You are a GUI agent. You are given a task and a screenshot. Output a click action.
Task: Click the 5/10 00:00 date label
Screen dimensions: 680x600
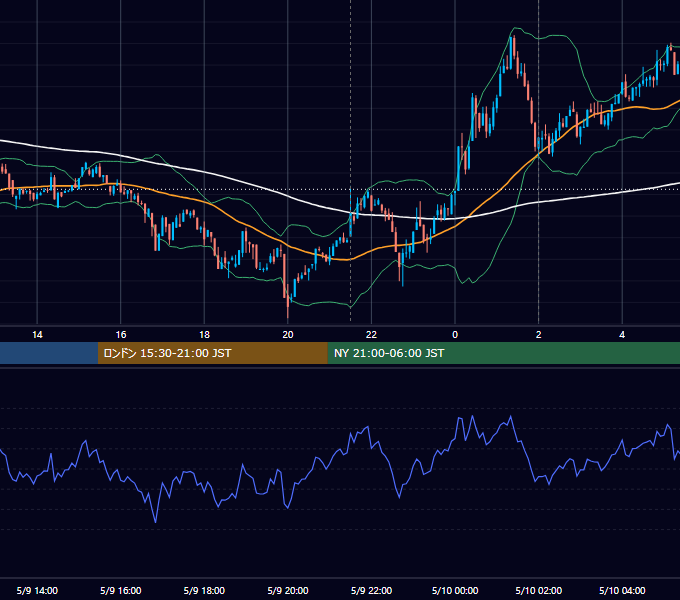[455, 590]
